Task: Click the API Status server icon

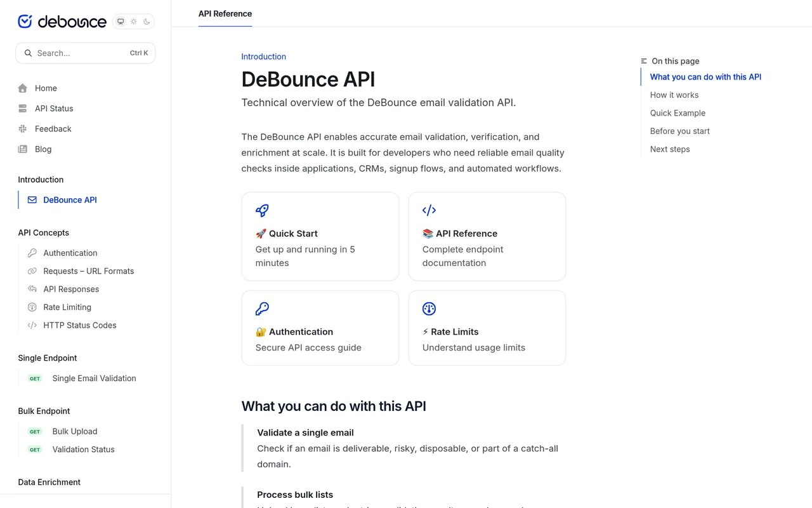Action: pos(23,109)
